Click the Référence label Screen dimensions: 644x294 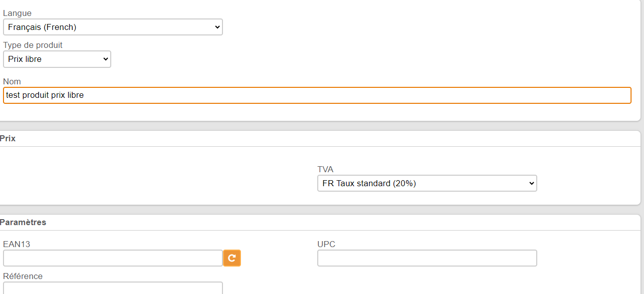coord(23,276)
